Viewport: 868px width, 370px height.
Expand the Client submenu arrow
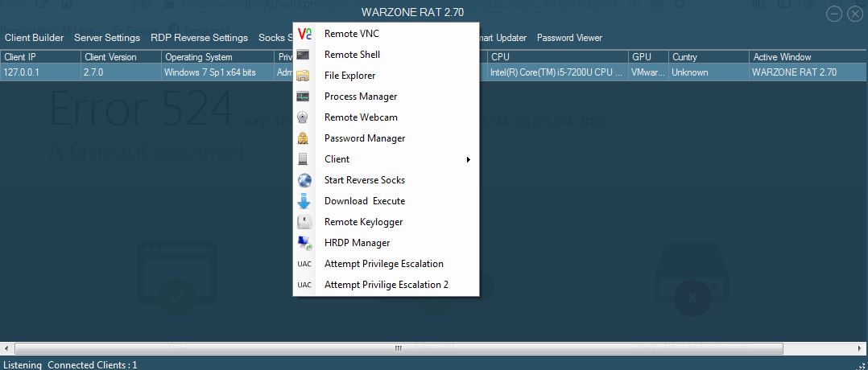(x=469, y=159)
